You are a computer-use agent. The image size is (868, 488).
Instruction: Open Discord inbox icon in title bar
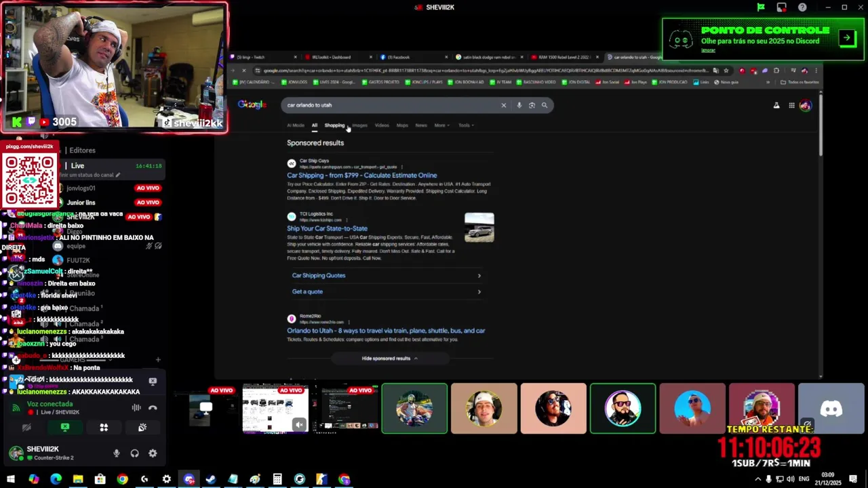(x=782, y=7)
